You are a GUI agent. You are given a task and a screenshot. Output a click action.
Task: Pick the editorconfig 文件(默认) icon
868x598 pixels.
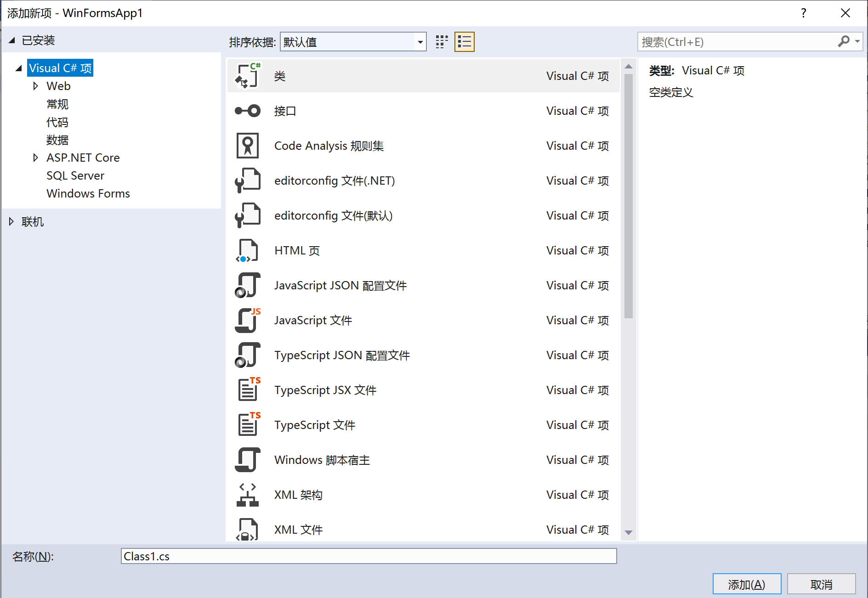coord(248,215)
